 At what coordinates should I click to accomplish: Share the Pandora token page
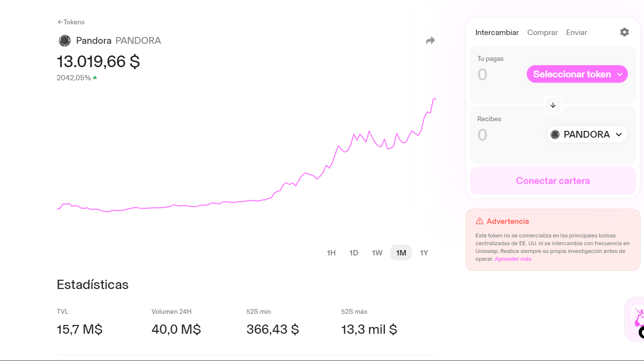pos(430,40)
